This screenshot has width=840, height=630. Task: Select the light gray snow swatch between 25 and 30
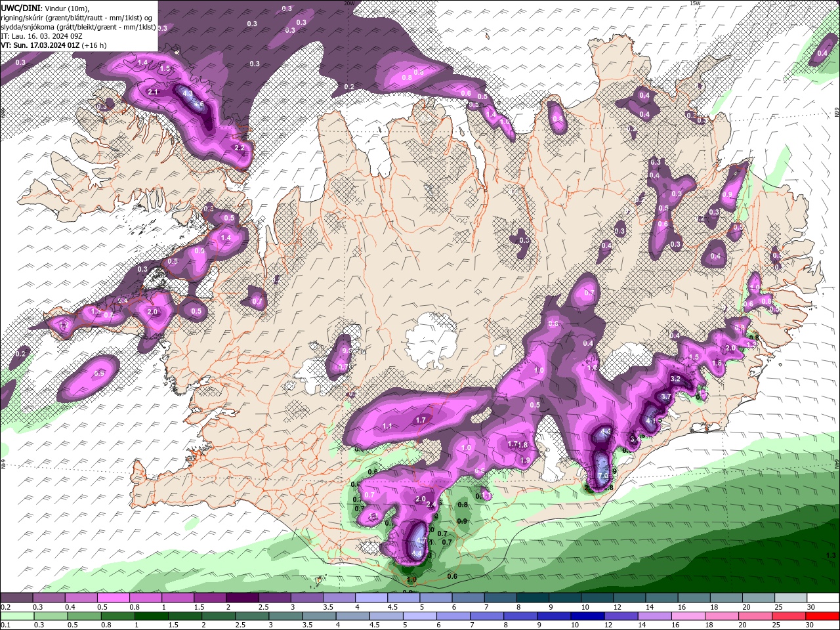coord(790,598)
